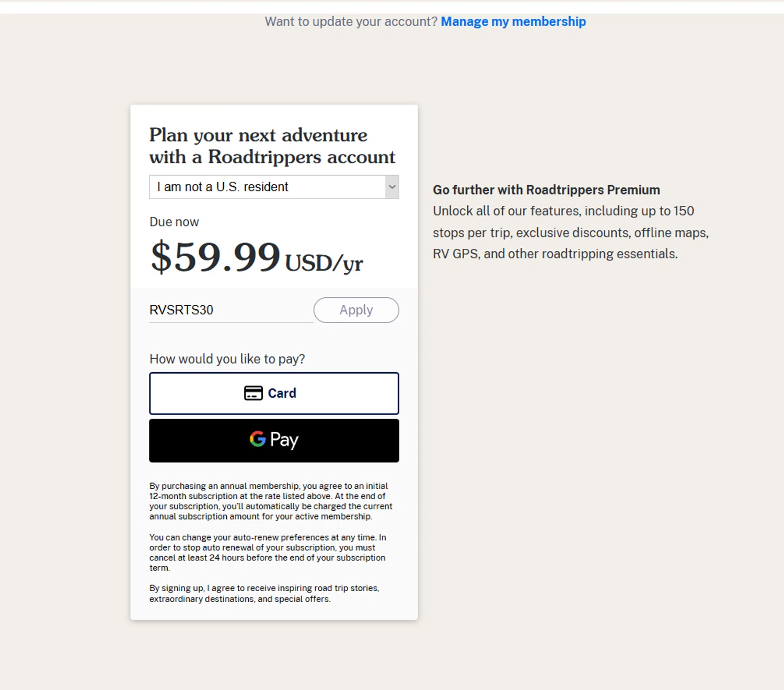Open the U.S. resident status dropdown
The height and width of the screenshot is (690, 784).
(x=268, y=187)
